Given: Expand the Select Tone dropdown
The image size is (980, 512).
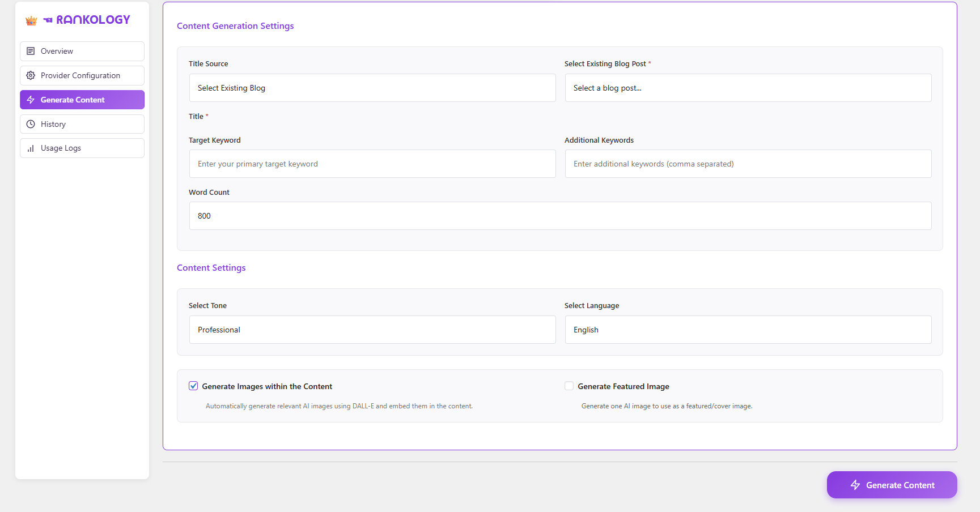Looking at the screenshot, I should (x=372, y=330).
